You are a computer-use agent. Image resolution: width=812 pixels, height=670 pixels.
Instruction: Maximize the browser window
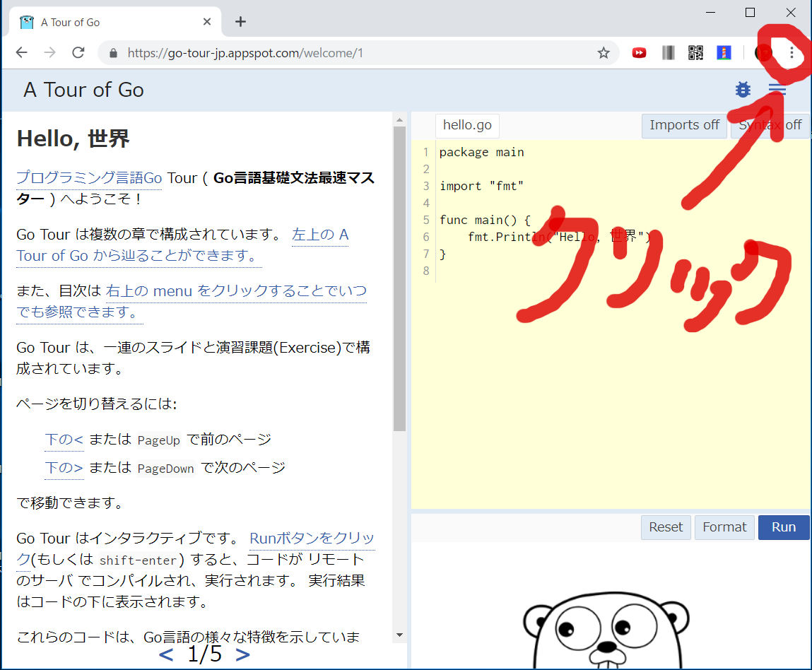point(750,13)
